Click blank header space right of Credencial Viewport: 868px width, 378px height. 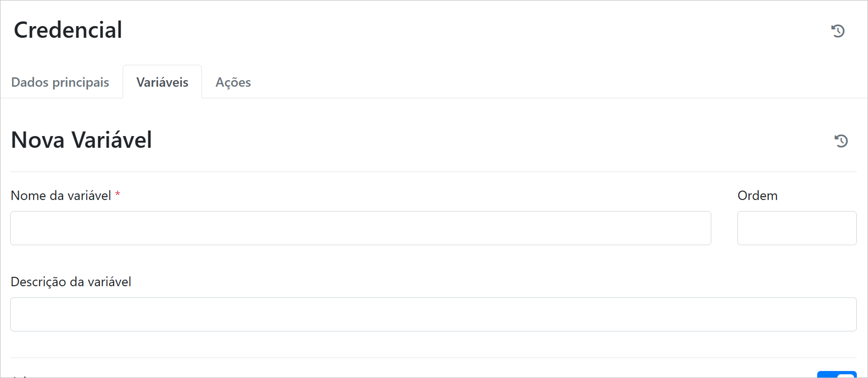466,30
